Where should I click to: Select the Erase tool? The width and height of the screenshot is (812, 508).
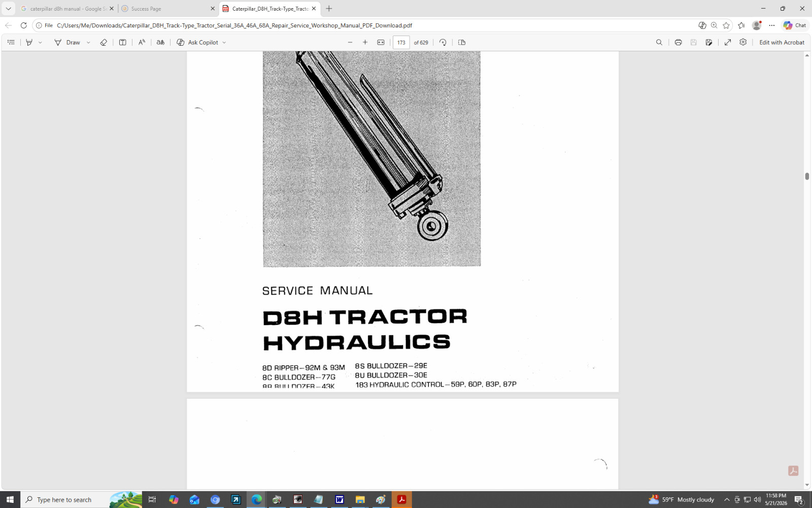pos(104,43)
